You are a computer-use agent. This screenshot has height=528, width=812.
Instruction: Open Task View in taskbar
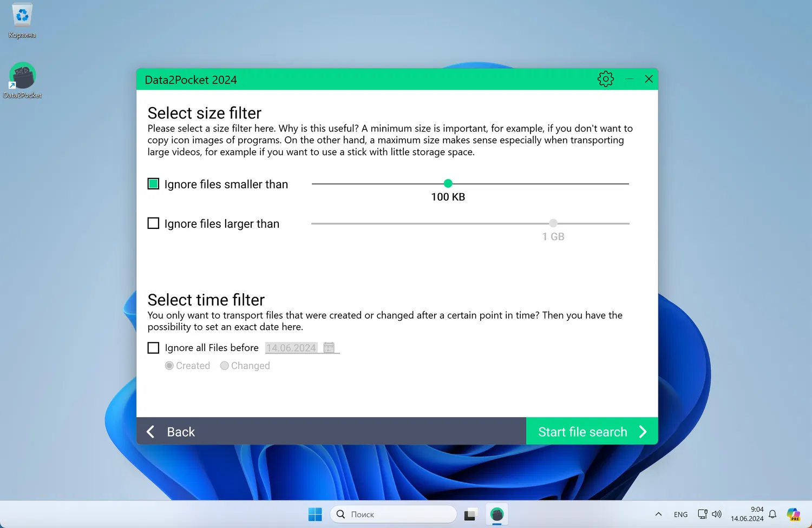pyautogui.click(x=470, y=514)
